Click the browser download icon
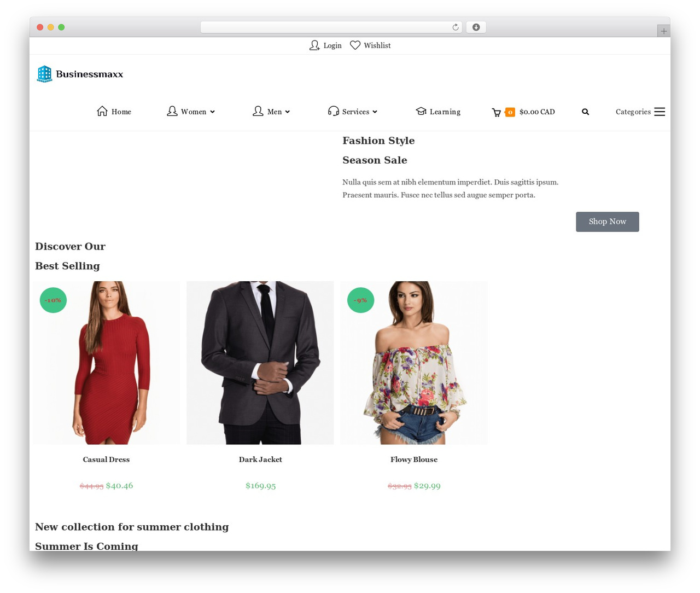The image size is (700, 593). point(476,27)
